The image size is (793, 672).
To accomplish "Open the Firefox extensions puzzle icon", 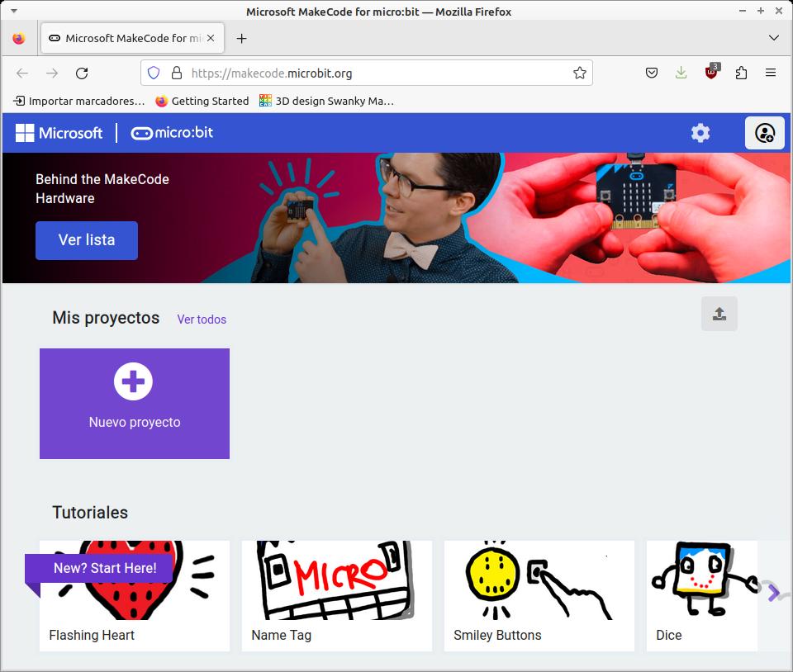I will click(x=741, y=73).
